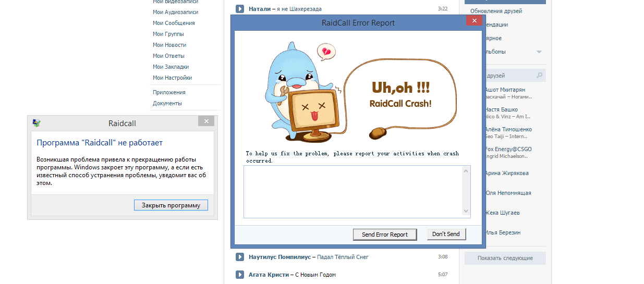Click Показать следующие button

click(x=505, y=258)
